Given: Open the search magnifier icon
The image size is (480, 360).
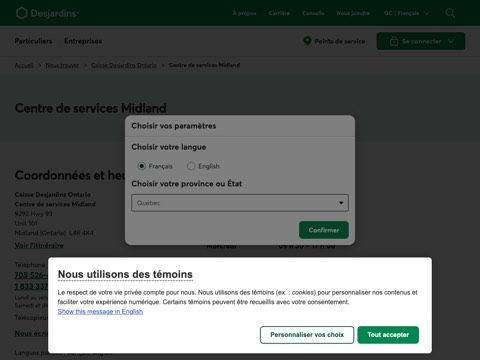Looking at the screenshot, I should pos(450,13).
